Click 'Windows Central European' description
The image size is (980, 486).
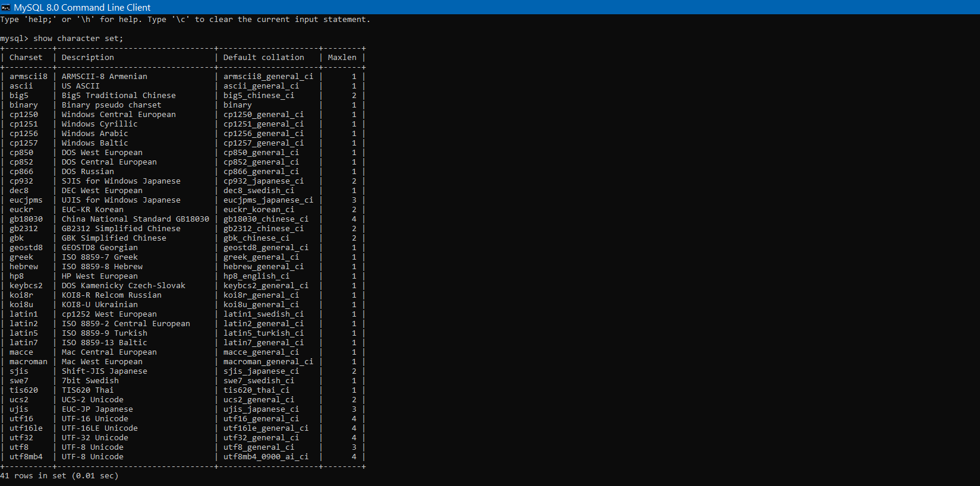point(119,115)
